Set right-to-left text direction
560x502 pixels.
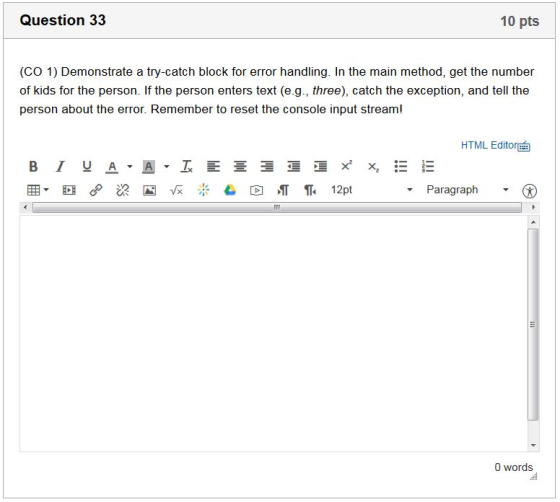tap(310, 190)
